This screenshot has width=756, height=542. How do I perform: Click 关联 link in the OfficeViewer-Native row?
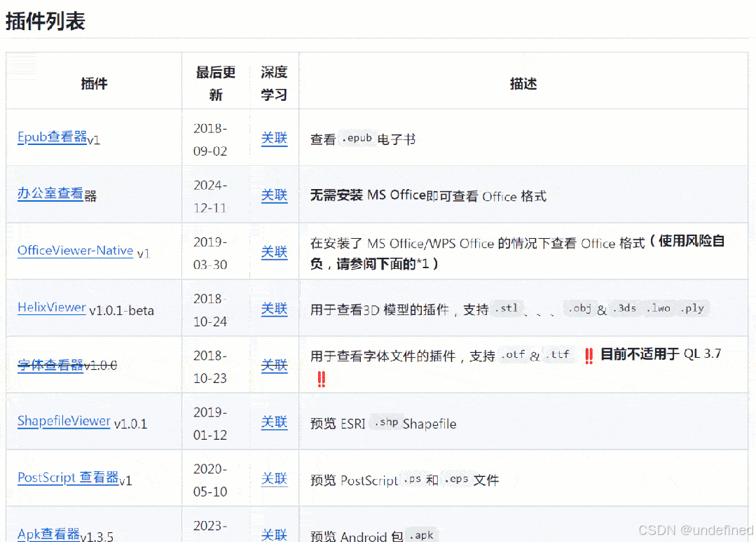(x=274, y=252)
